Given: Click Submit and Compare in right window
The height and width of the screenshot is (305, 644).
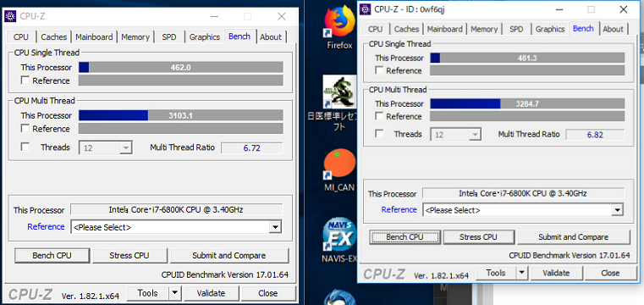Looking at the screenshot, I should pyautogui.click(x=574, y=237).
